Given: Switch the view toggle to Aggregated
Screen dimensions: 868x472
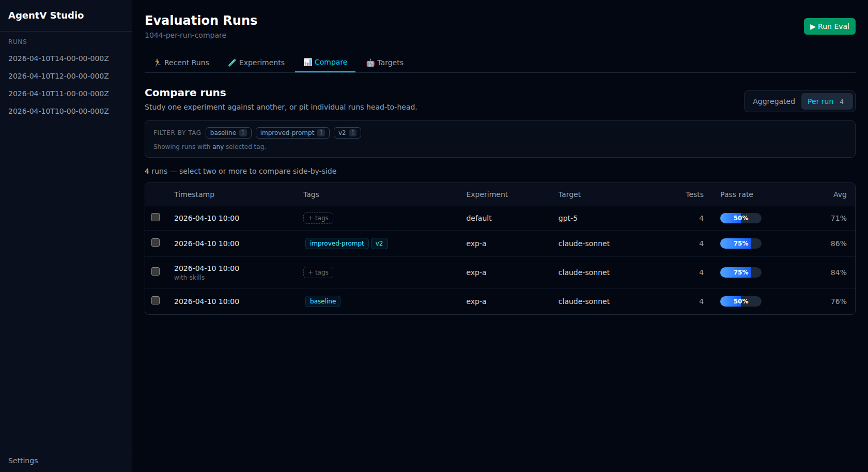Looking at the screenshot, I should pos(773,101).
